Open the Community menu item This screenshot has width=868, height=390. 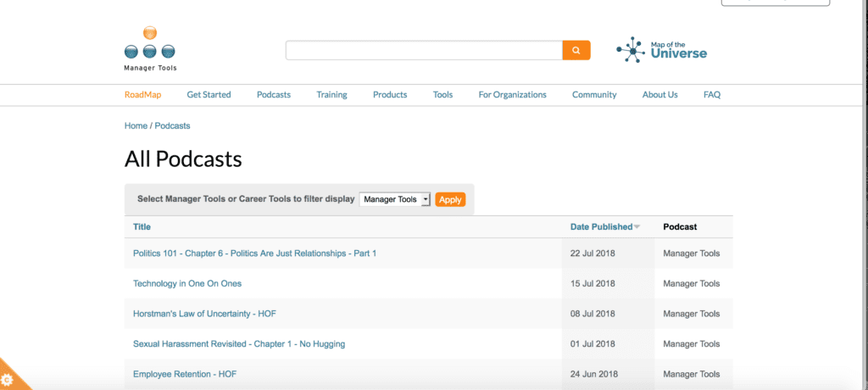[594, 95]
